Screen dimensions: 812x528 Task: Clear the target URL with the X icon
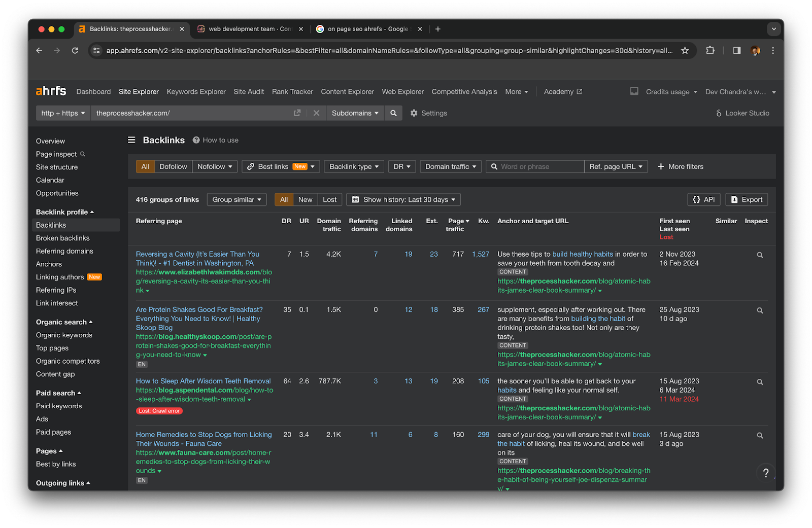coord(316,113)
